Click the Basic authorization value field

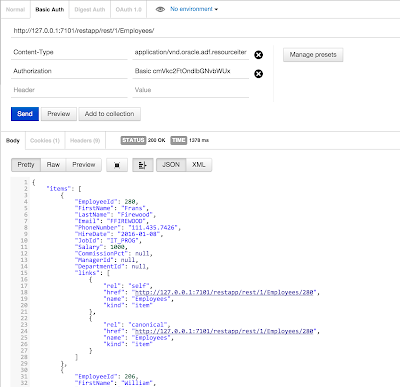(191, 71)
